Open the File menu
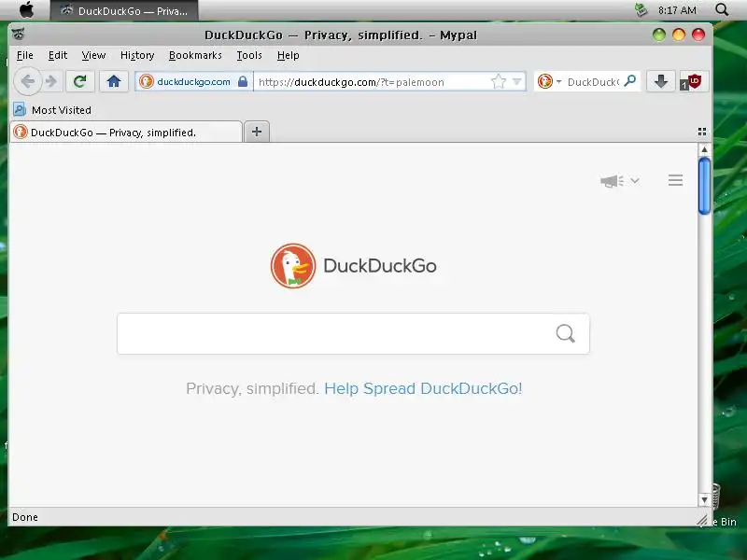Viewport: 747px width, 560px height. (25, 55)
